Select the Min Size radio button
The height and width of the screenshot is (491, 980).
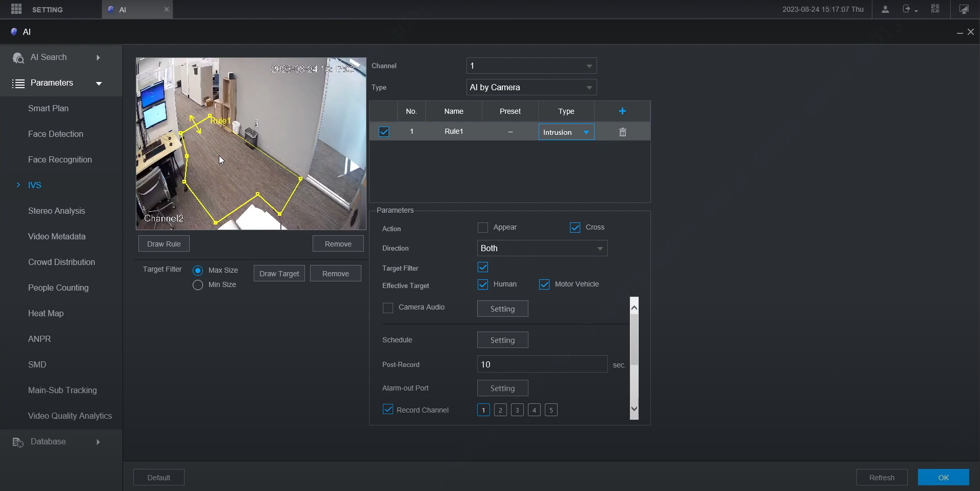(x=197, y=285)
